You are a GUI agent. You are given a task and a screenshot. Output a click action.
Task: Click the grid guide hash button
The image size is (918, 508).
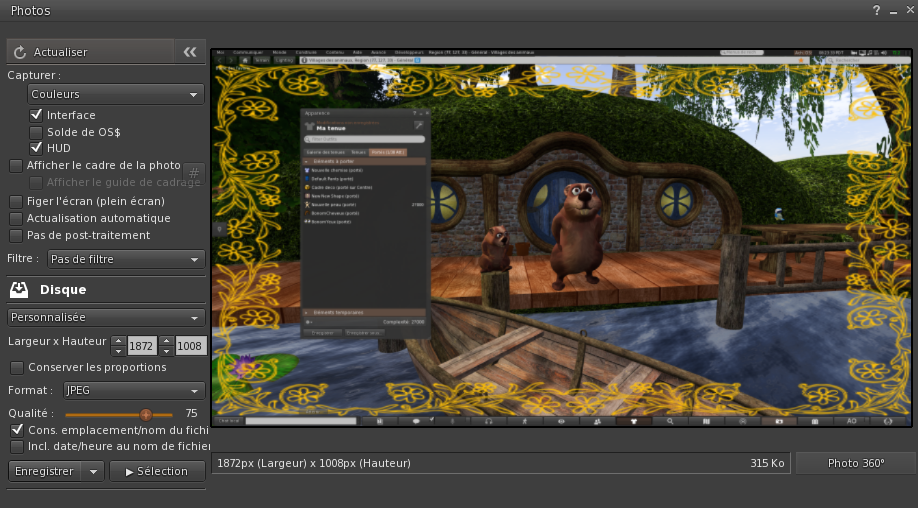click(194, 173)
